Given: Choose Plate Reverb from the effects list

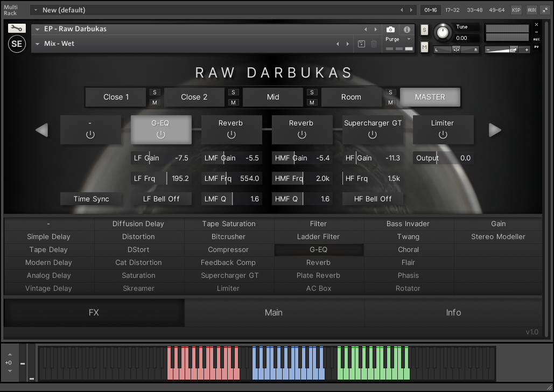Looking at the screenshot, I should 318,275.
